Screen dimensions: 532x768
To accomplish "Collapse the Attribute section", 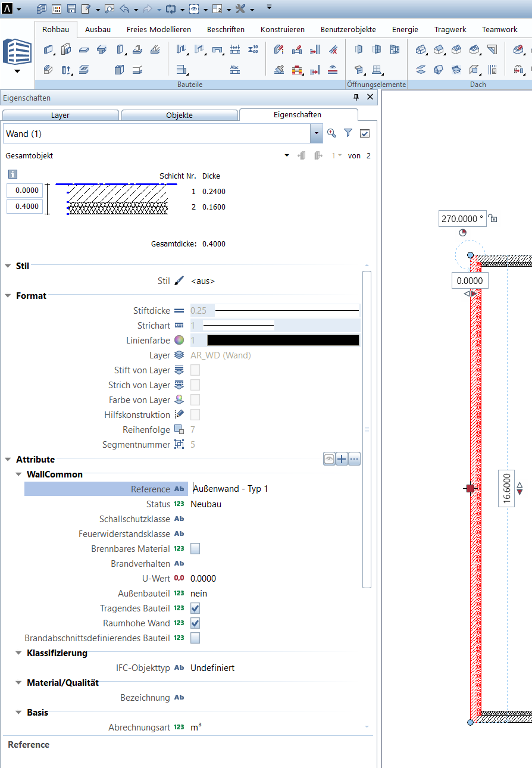I will (x=8, y=460).
